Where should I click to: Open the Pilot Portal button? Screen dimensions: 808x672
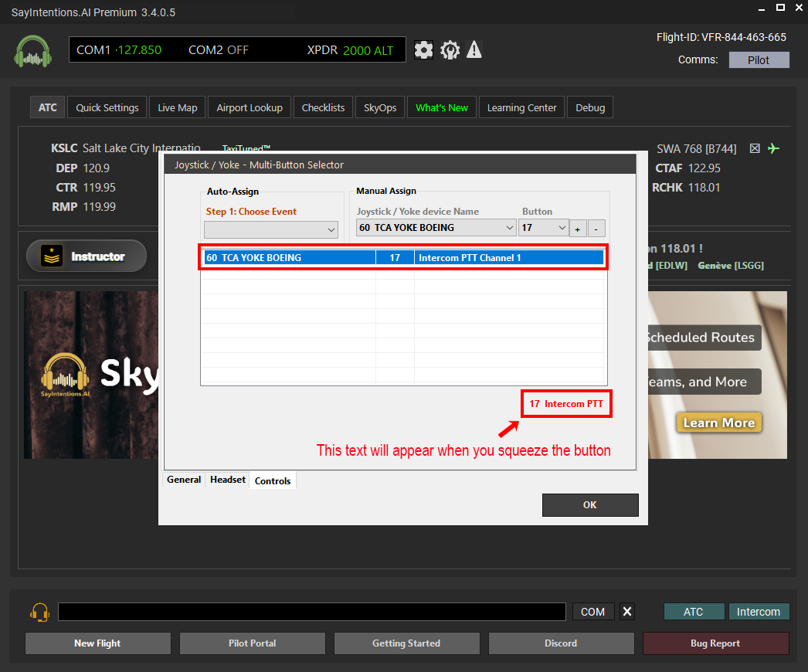coord(253,643)
